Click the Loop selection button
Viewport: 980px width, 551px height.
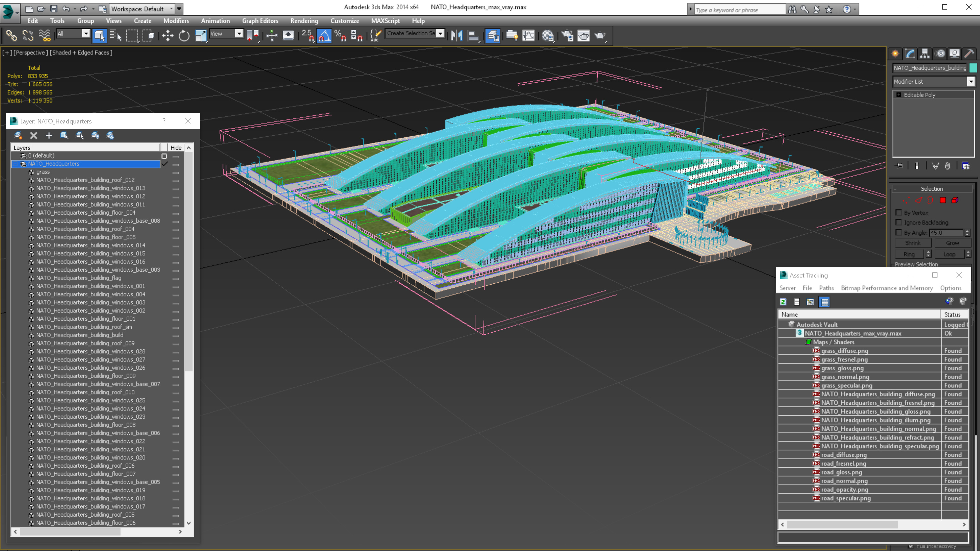(949, 254)
